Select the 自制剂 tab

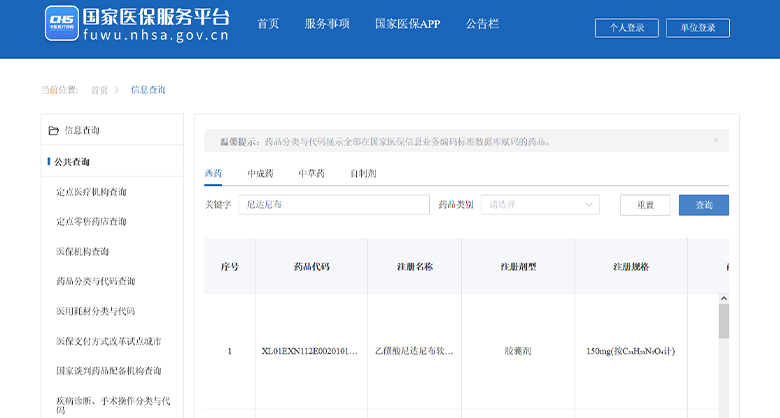tap(363, 174)
